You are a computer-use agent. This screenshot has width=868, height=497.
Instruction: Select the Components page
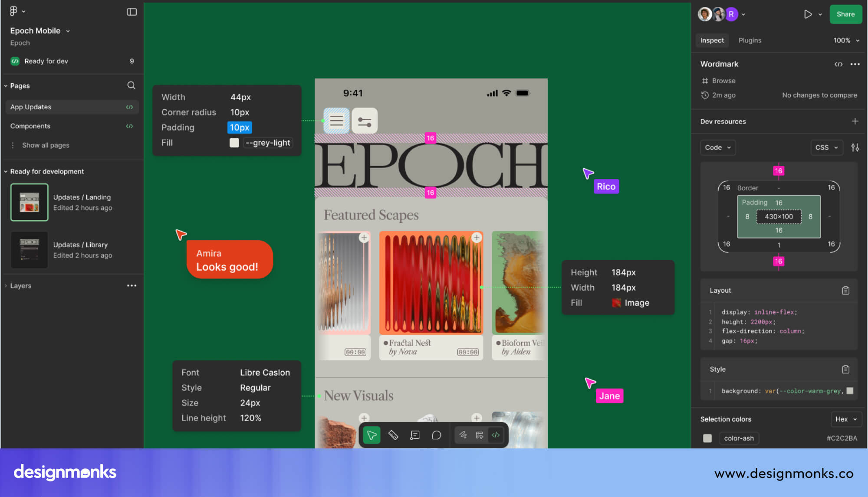click(30, 126)
